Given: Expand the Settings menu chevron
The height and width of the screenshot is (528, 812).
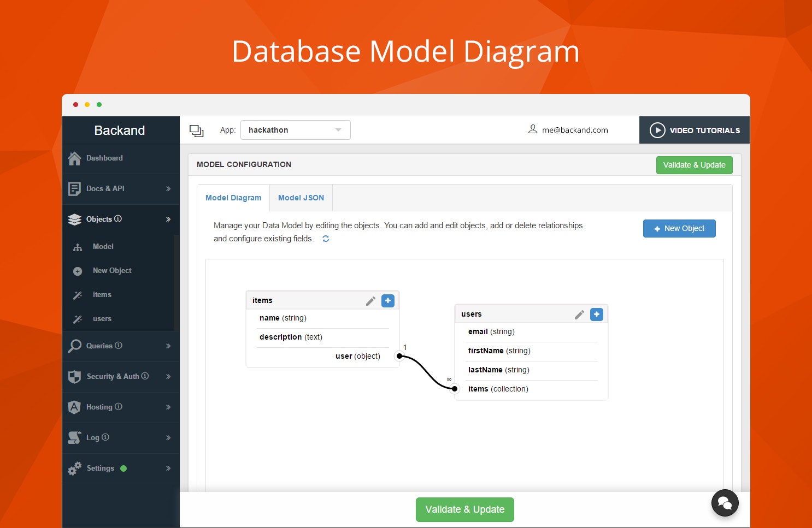Looking at the screenshot, I should [168, 468].
